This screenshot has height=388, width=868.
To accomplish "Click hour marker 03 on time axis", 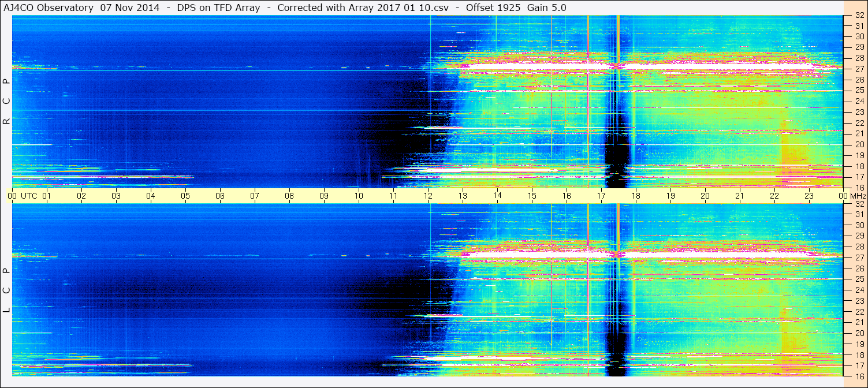I will pos(116,196).
